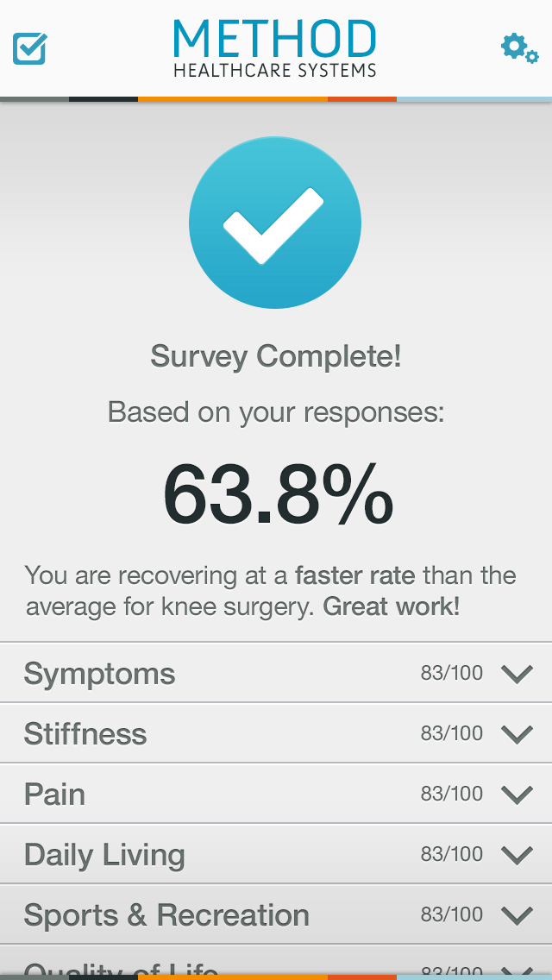Expand the Daily Living chevron arrow
The image size is (552, 980).
(517, 855)
